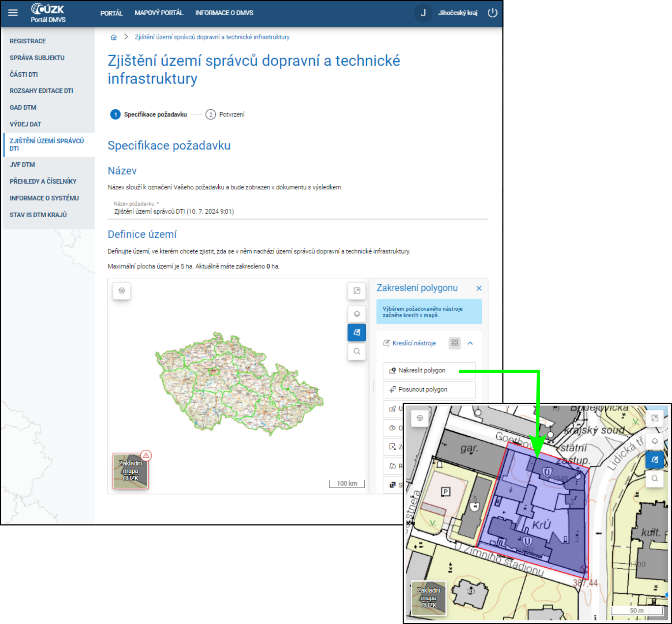This screenshot has height=624, width=672.
Task: Open layers on the Czech Republic overview map
Action: tap(357, 314)
